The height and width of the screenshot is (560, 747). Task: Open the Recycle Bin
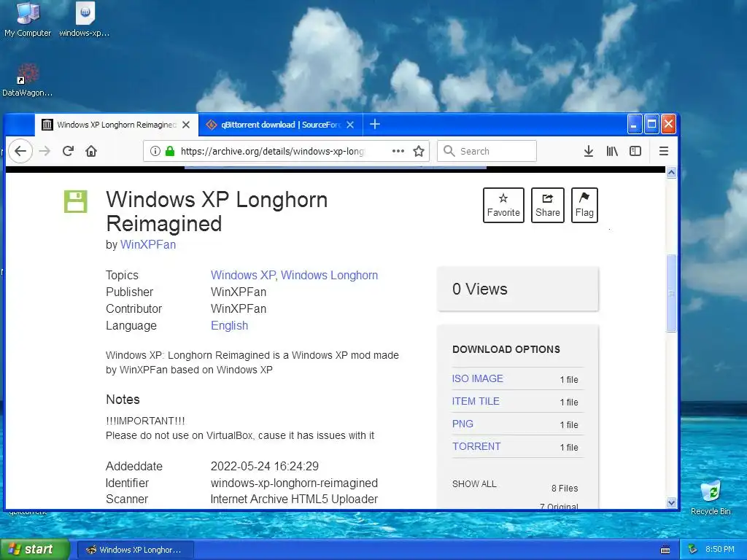click(x=711, y=498)
